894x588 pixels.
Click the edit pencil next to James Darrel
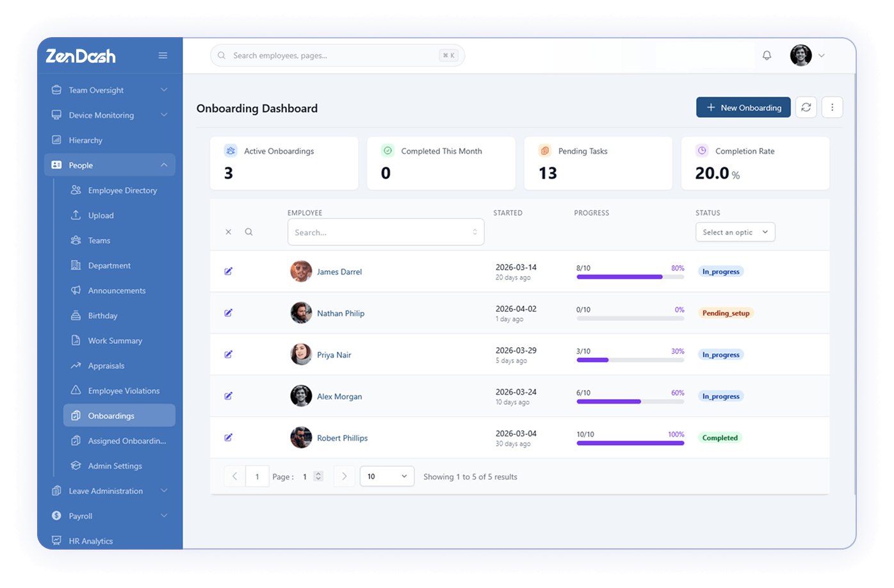point(228,271)
